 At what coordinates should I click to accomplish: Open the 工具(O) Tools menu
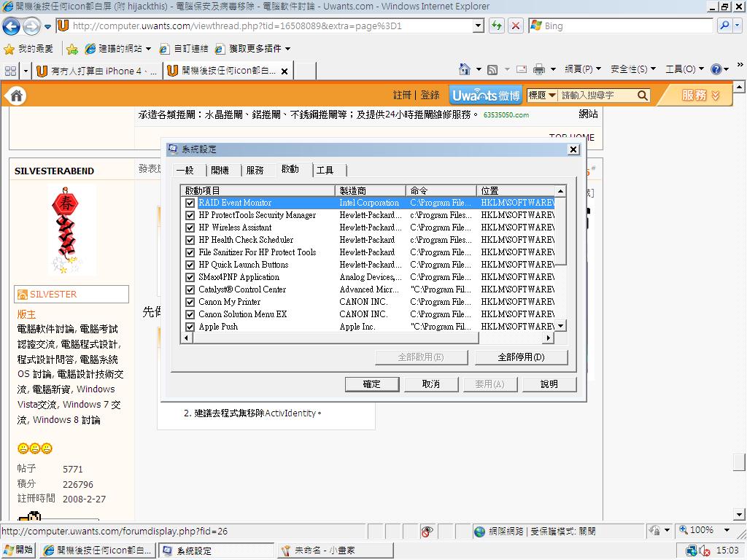pyautogui.click(x=684, y=69)
